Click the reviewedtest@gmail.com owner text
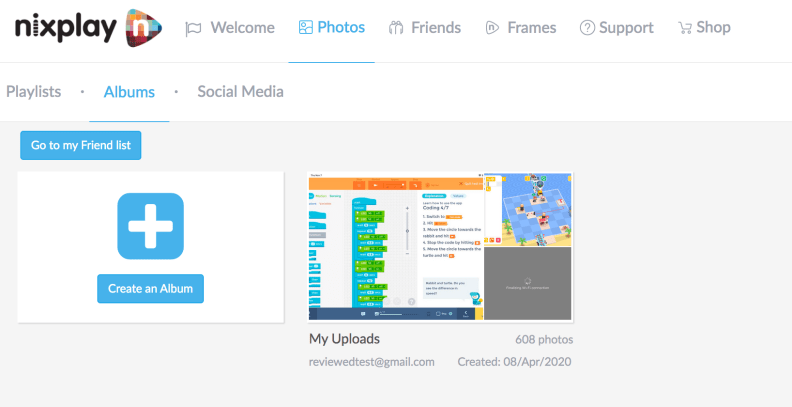 (372, 362)
